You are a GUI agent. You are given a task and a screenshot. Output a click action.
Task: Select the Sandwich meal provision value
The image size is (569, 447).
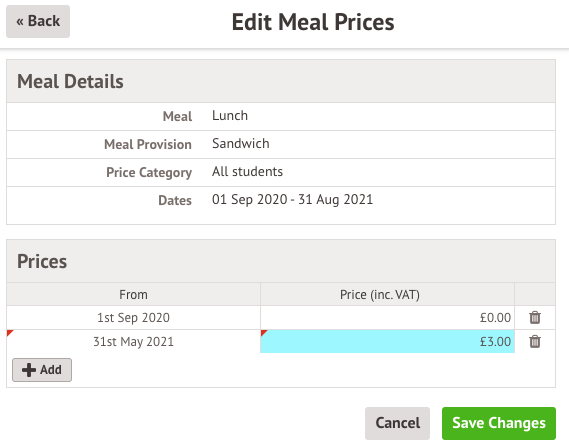pos(241,144)
